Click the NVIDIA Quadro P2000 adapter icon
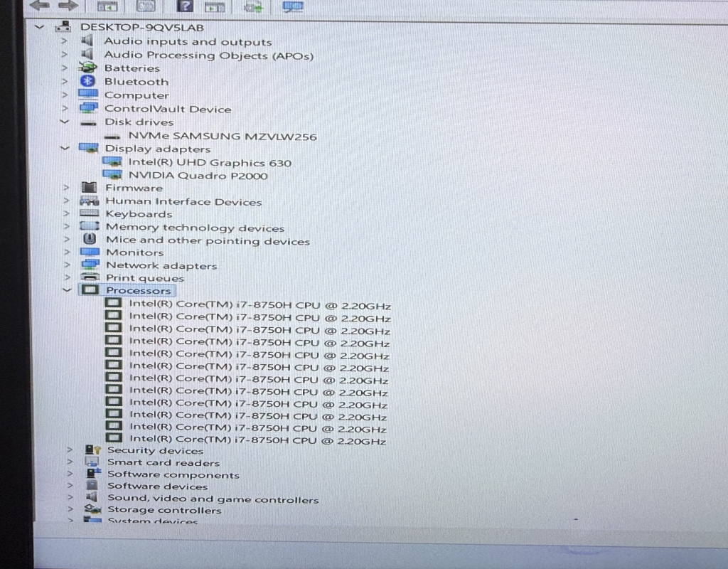 112,175
